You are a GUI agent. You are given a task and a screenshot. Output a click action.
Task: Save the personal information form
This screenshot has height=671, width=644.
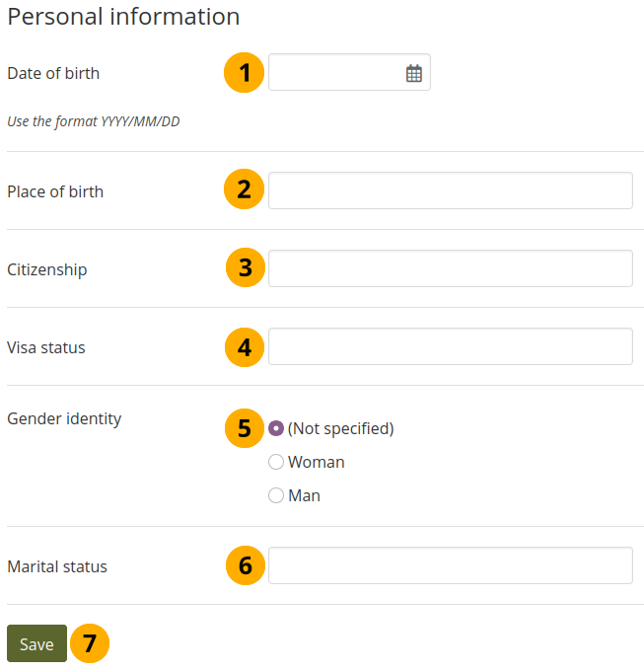coord(36,644)
